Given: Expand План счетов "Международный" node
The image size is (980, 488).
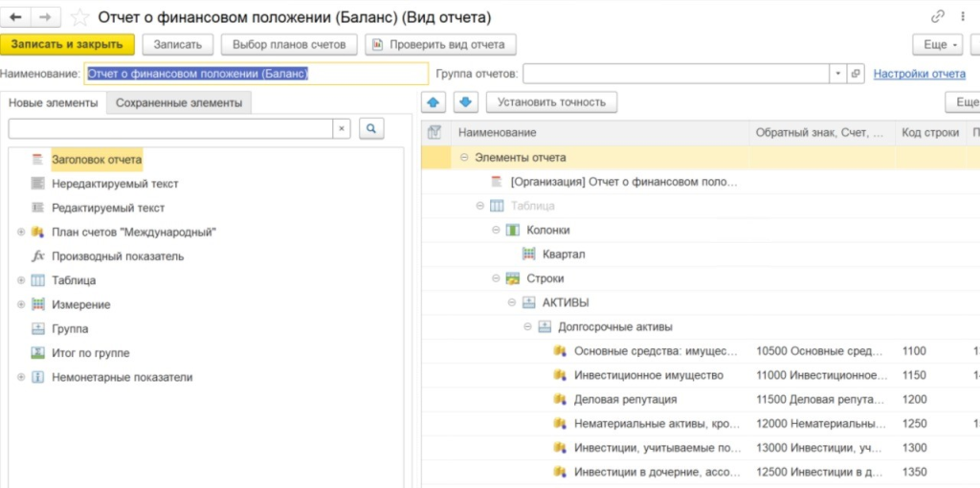Looking at the screenshot, I should click(x=20, y=233).
